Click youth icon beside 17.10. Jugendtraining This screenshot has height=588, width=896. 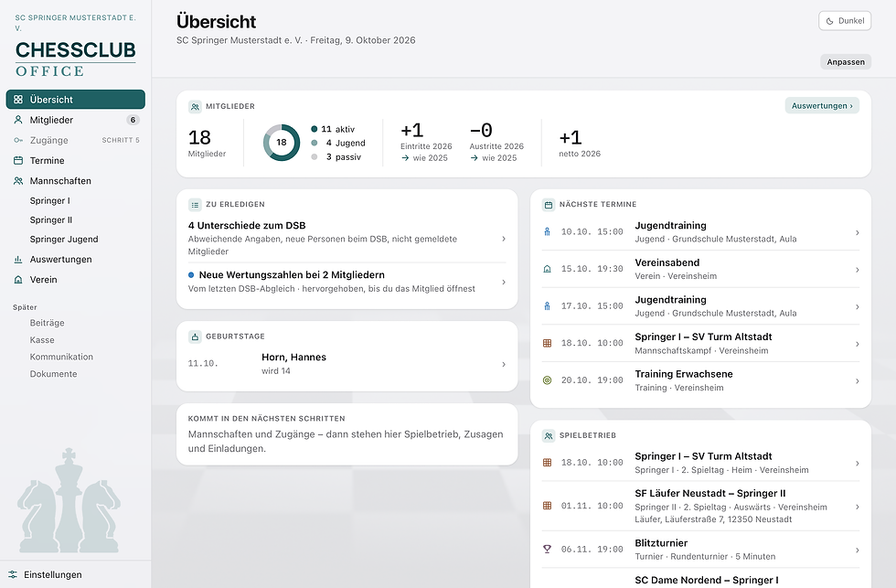click(547, 306)
